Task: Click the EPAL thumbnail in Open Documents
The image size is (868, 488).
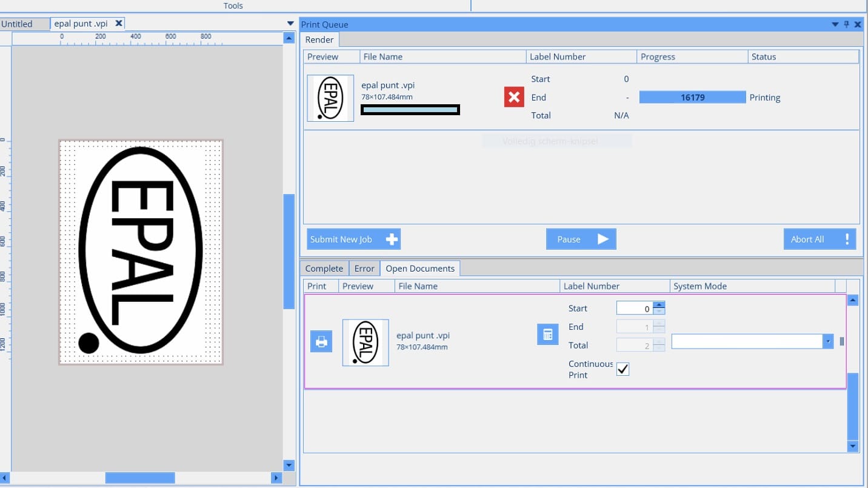Action: (x=366, y=343)
